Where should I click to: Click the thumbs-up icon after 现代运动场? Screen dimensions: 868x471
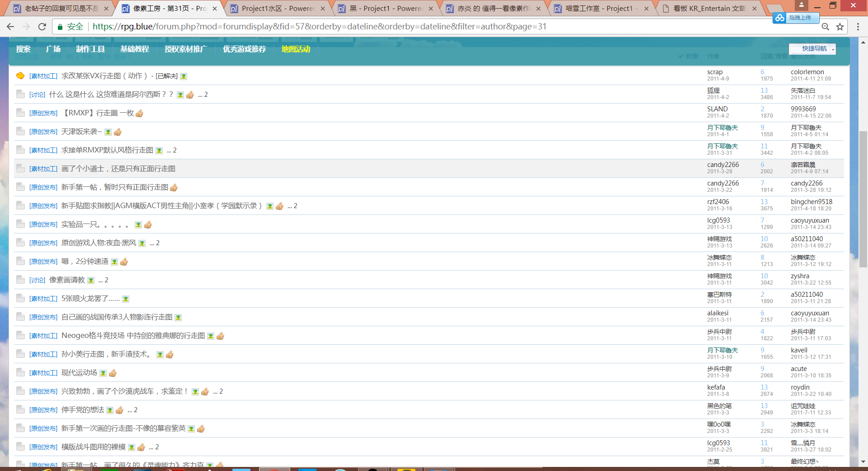coord(113,373)
